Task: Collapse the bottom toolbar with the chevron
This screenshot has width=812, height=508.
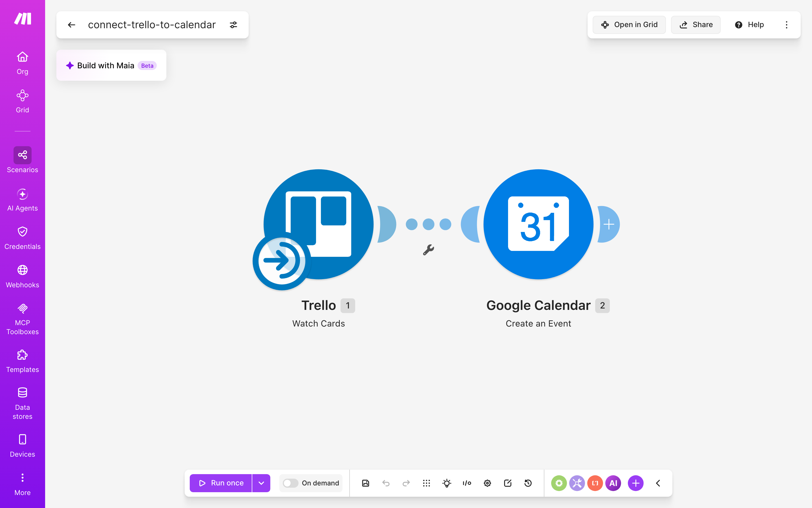Action: click(x=658, y=483)
